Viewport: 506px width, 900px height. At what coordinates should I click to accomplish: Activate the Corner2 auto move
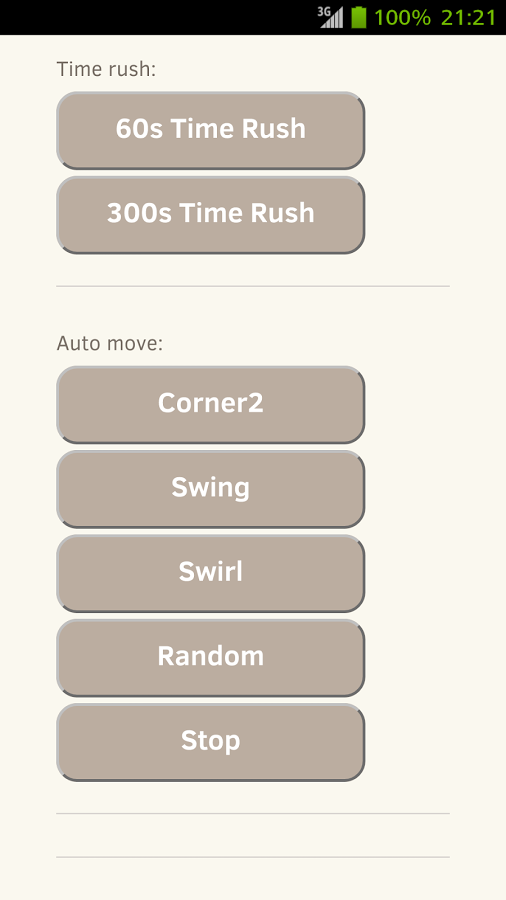click(211, 405)
